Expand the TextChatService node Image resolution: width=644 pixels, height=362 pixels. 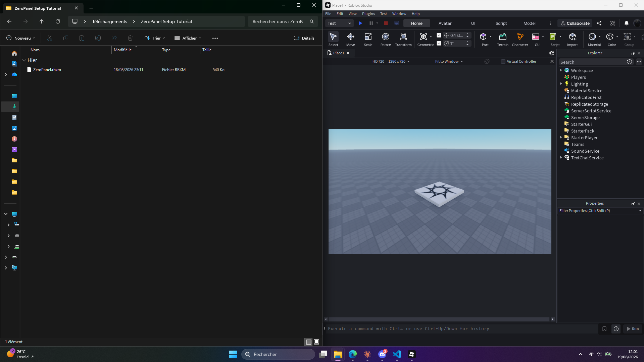click(x=561, y=158)
